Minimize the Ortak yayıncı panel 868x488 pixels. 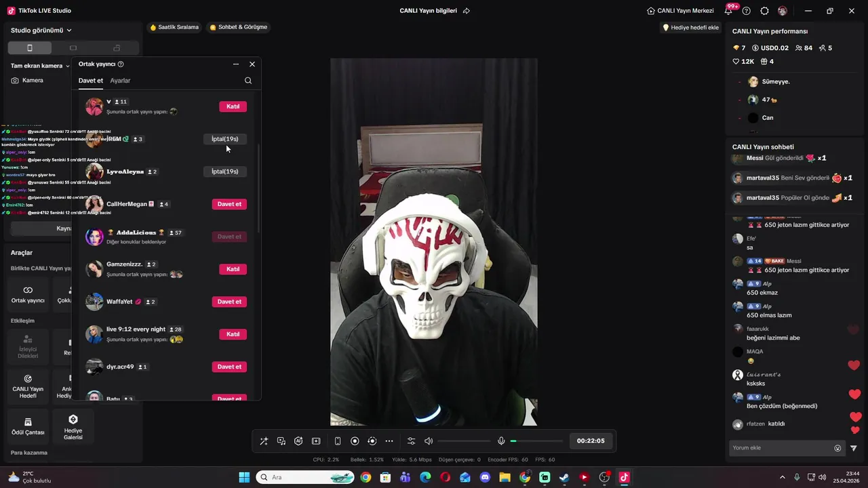tap(236, 64)
